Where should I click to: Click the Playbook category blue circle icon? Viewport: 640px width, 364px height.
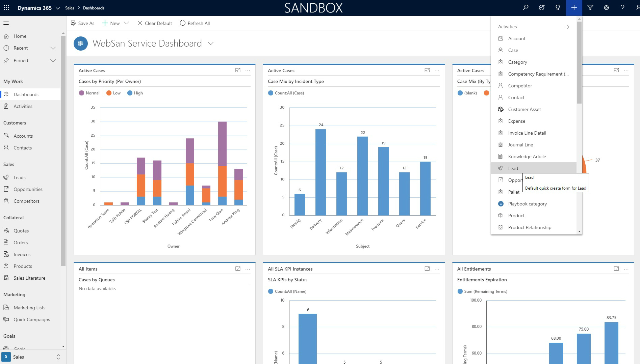tap(501, 204)
